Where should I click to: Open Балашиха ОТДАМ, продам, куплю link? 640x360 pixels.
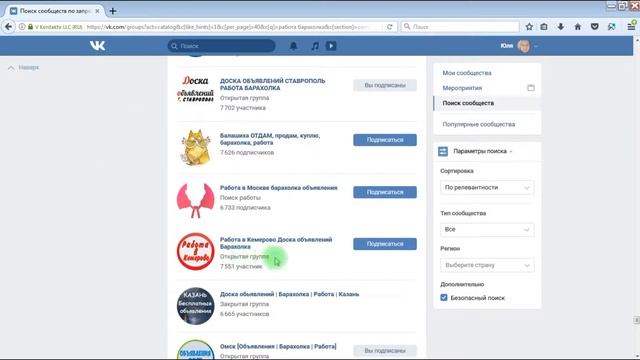click(270, 139)
